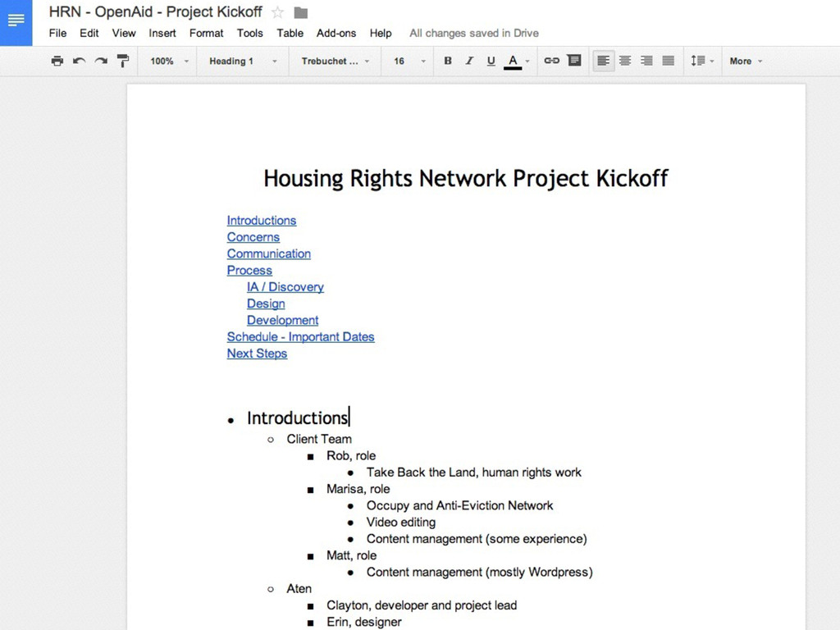Open the zoom 100% dropdown

point(169,61)
